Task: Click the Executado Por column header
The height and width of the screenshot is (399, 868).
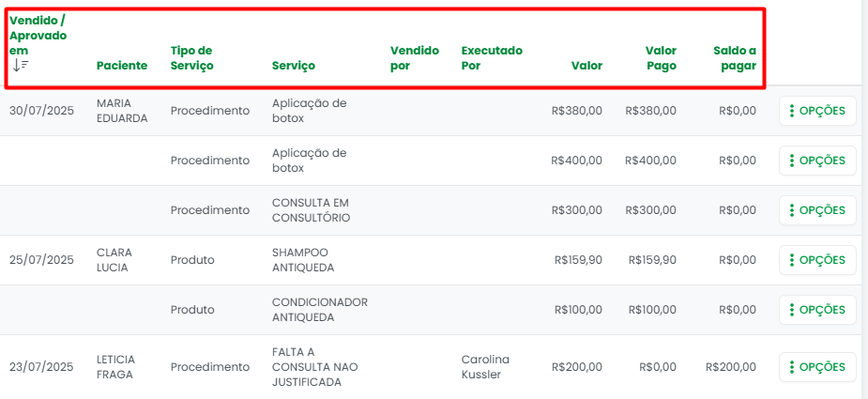Action: pyautogui.click(x=491, y=58)
